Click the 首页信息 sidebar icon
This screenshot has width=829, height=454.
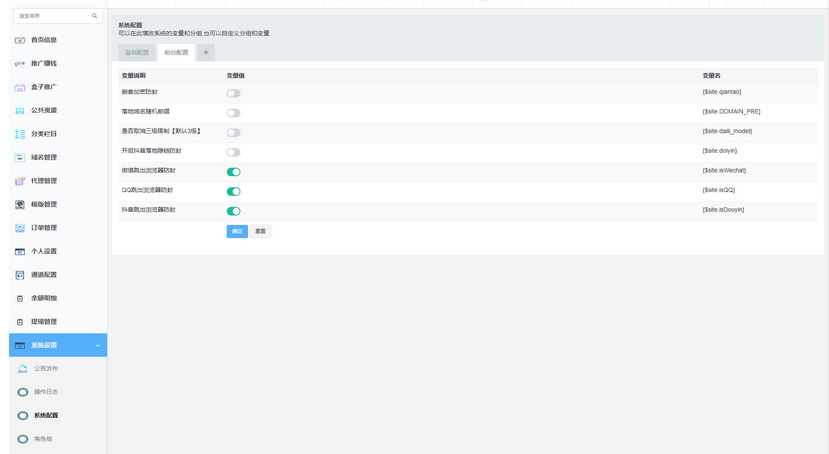pos(20,40)
